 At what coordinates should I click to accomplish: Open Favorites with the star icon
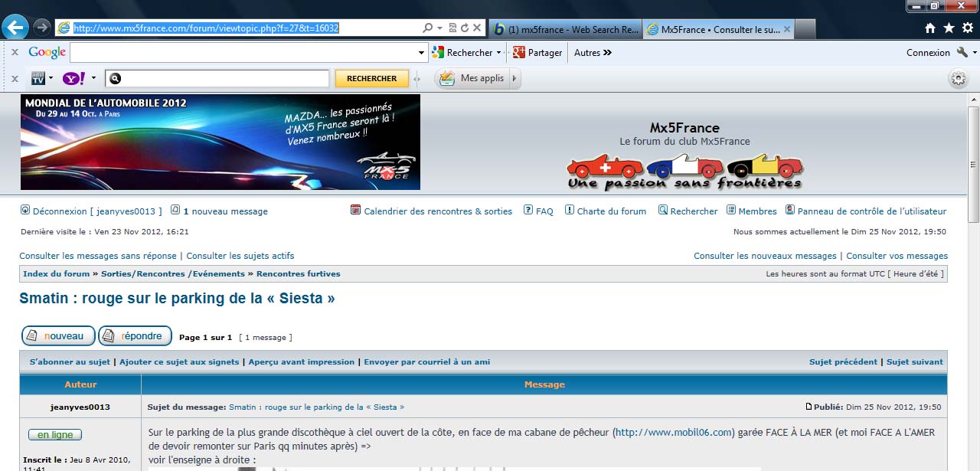point(949,28)
